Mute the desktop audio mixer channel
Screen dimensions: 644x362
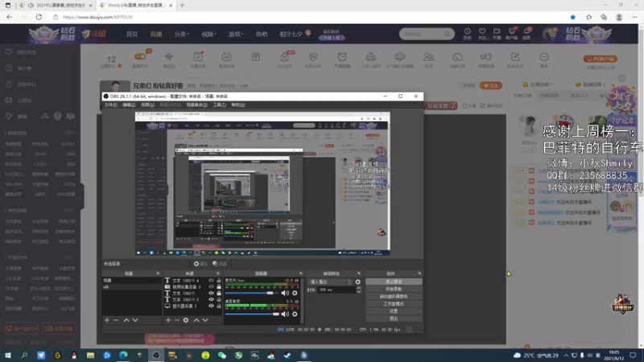tap(285, 314)
